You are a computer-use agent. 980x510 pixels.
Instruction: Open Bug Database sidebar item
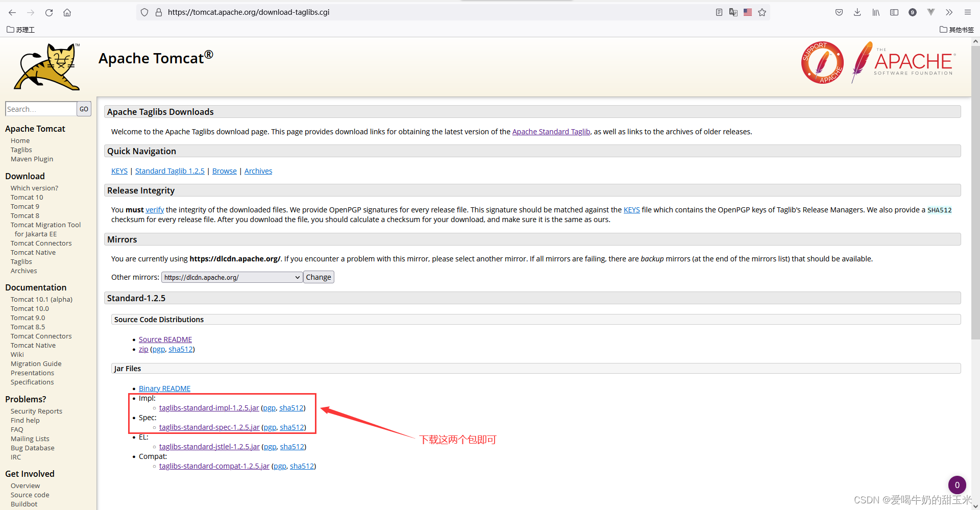click(x=32, y=448)
